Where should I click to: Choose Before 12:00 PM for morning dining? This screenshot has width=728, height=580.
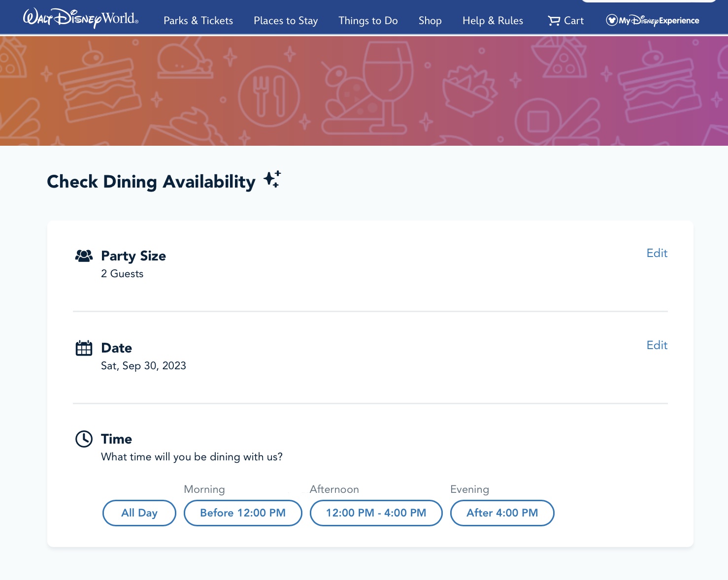pyautogui.click(x=243, y=513)
